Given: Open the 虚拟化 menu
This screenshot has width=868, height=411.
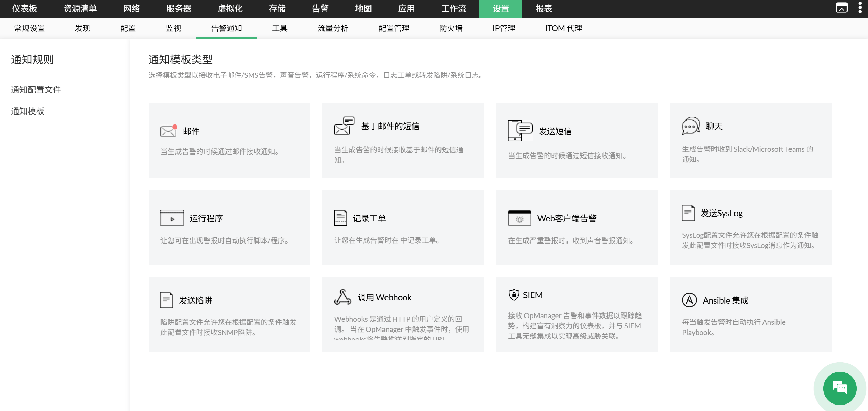Looking at the screenshot, I should pyautogui.click(x=230, y=9).
